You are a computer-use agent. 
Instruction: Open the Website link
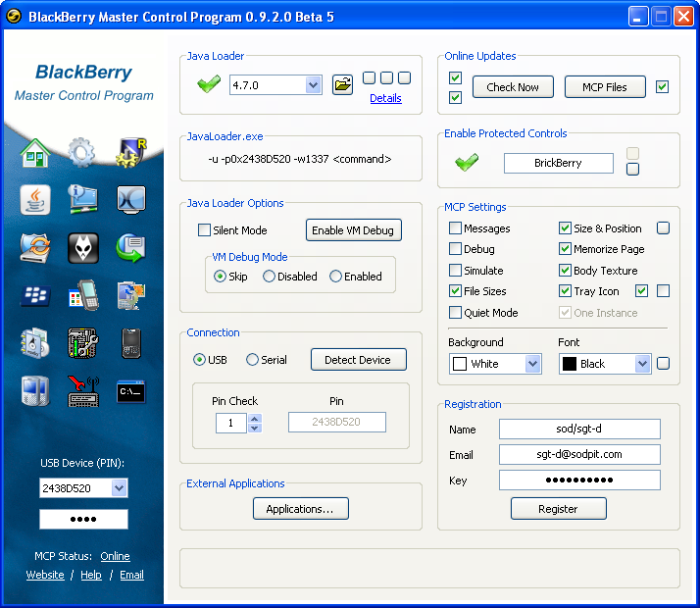point(45,575)
